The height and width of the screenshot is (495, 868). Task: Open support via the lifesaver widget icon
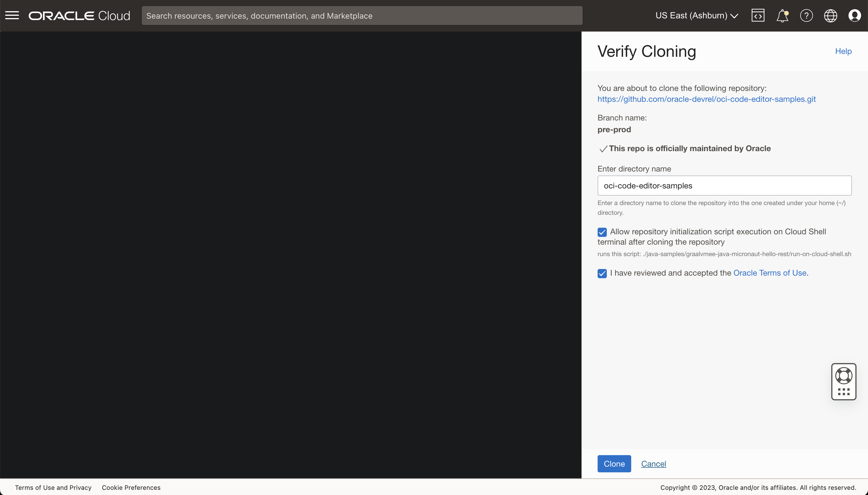[844, 375]
